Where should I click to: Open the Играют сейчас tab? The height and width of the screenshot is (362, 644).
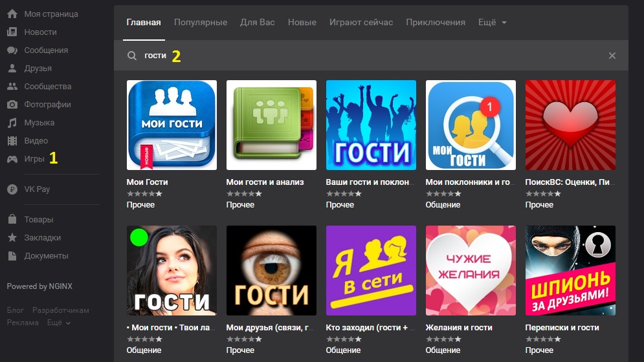[361, 22]
